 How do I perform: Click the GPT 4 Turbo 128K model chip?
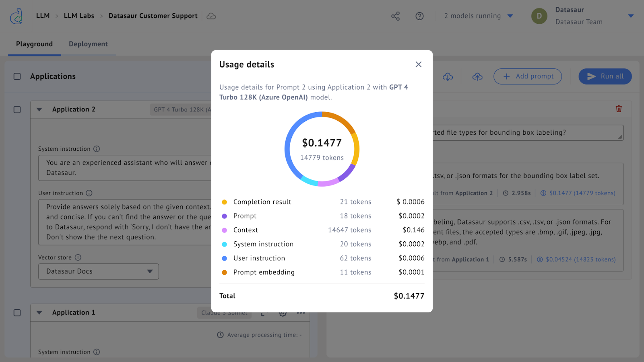click(181, 109)
